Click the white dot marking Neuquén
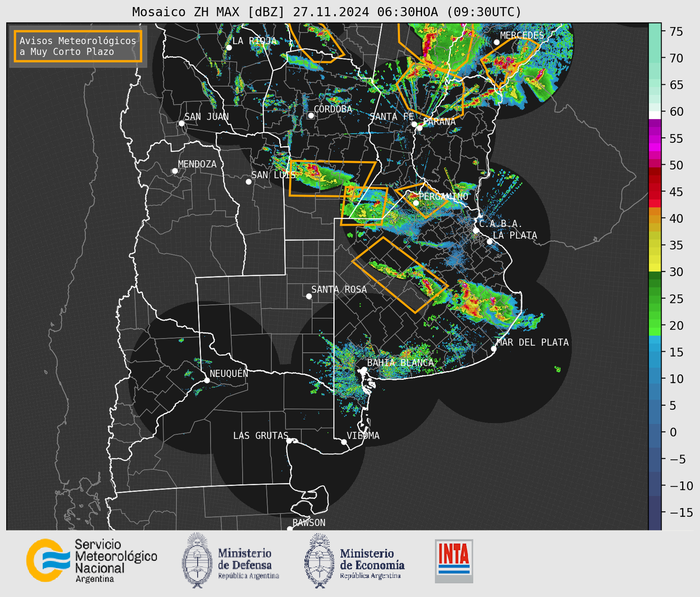 pyautogui.click(x=207, y=380)
